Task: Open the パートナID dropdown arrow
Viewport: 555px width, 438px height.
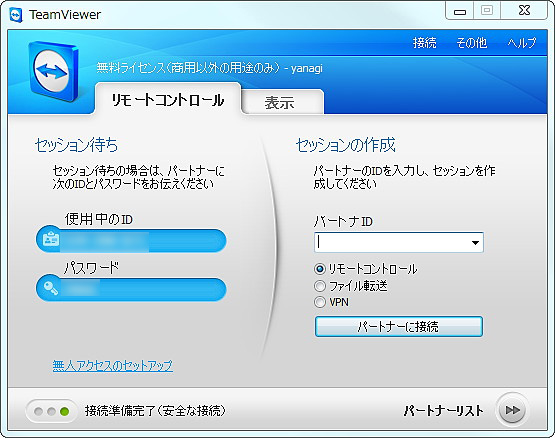Action: [475, 243]
